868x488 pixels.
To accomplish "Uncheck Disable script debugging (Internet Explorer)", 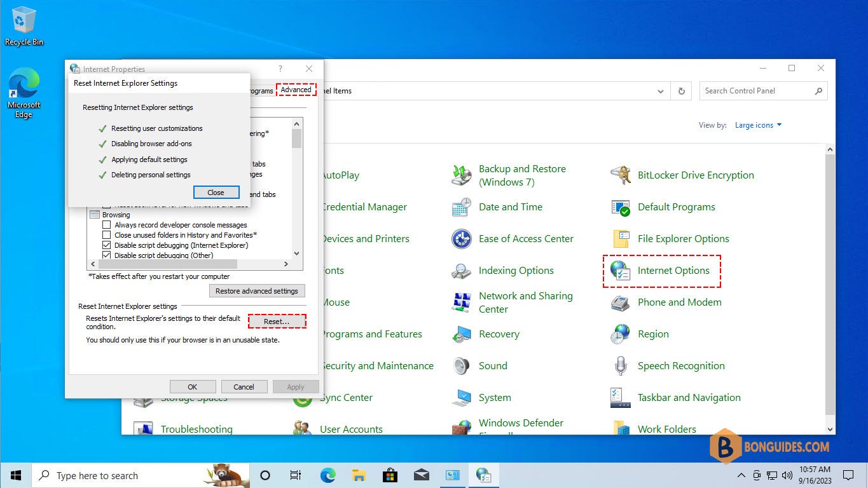I will tap(107, 245).
